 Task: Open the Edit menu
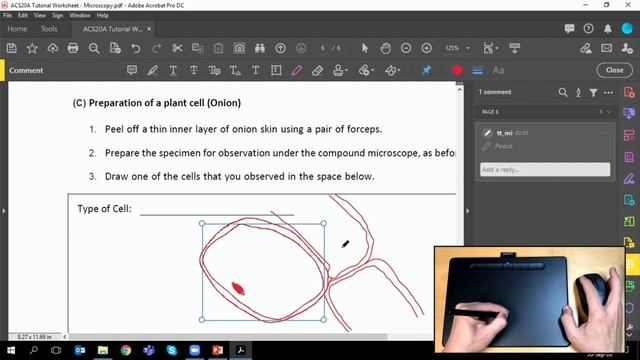(22, 16)
